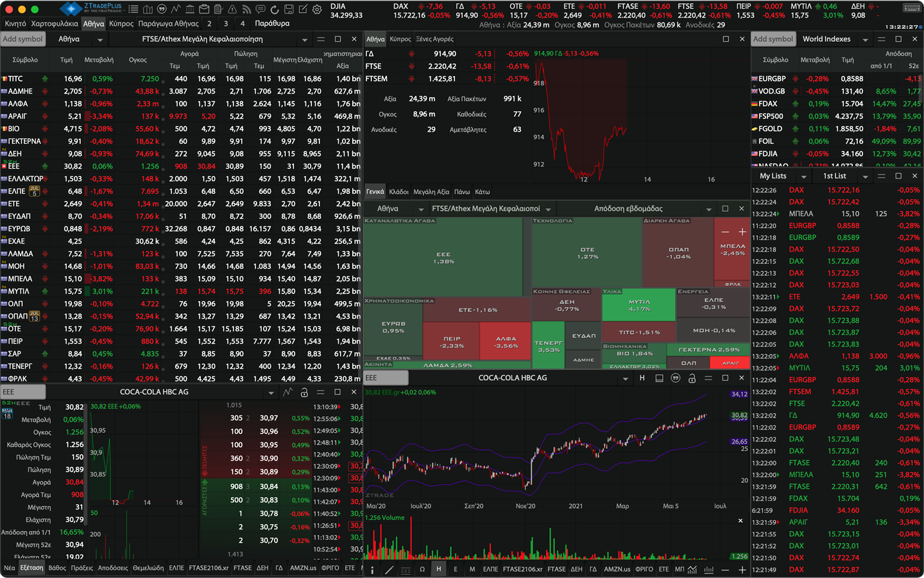Toggle the H button in chart header
Screen dimensions: 924x578
[642, 378]
